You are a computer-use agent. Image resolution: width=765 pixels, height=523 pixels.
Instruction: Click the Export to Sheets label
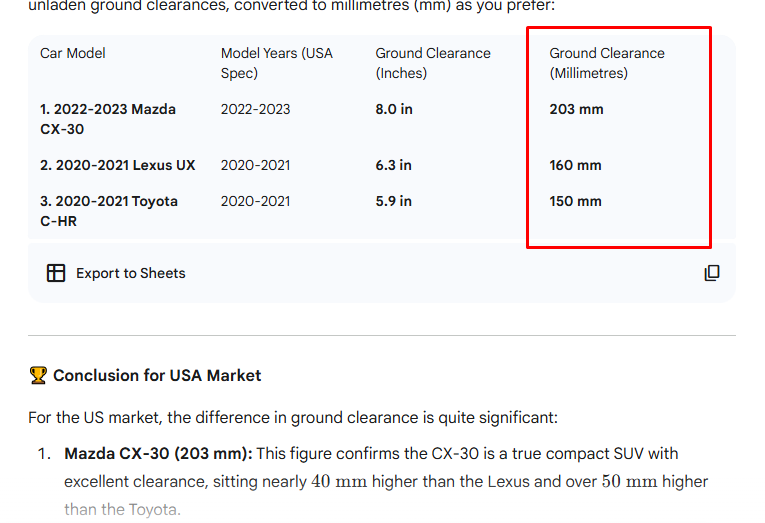click(131, 273)
